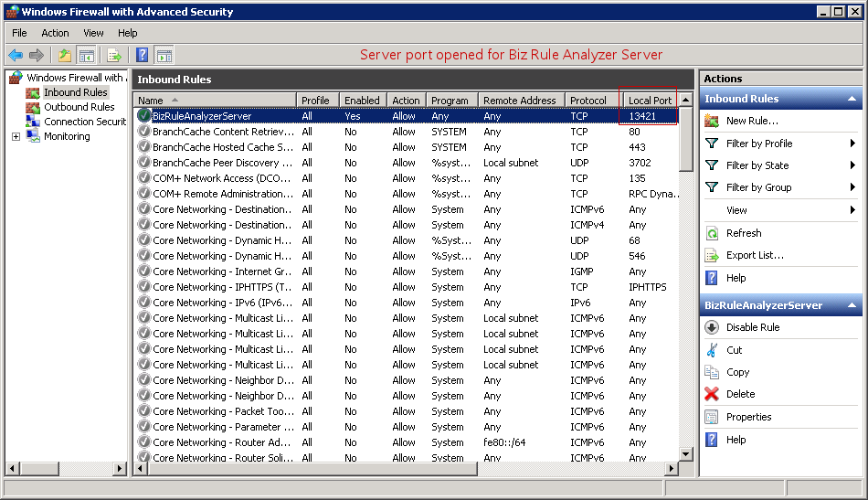
Task: Sort by the Name column header
Action: click(x=215, y=101)
